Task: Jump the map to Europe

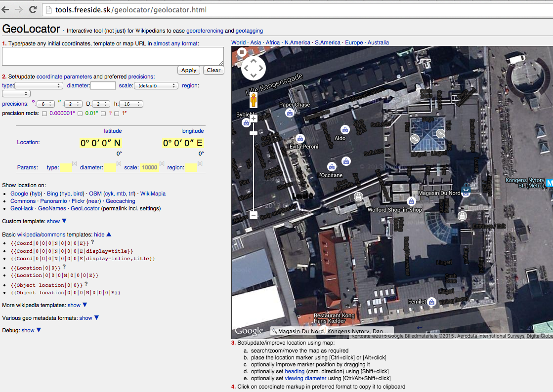Action: pos(354,42)
